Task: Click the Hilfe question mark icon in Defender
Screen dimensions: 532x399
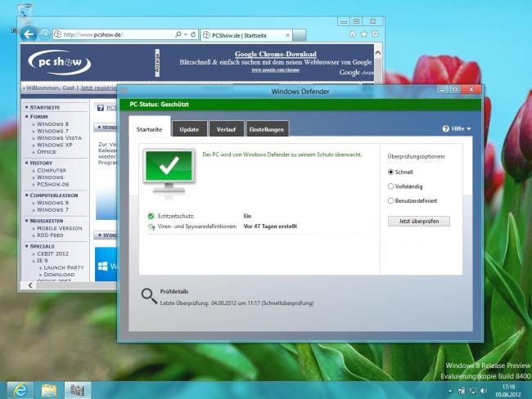Action: click(x=445, y=129)
